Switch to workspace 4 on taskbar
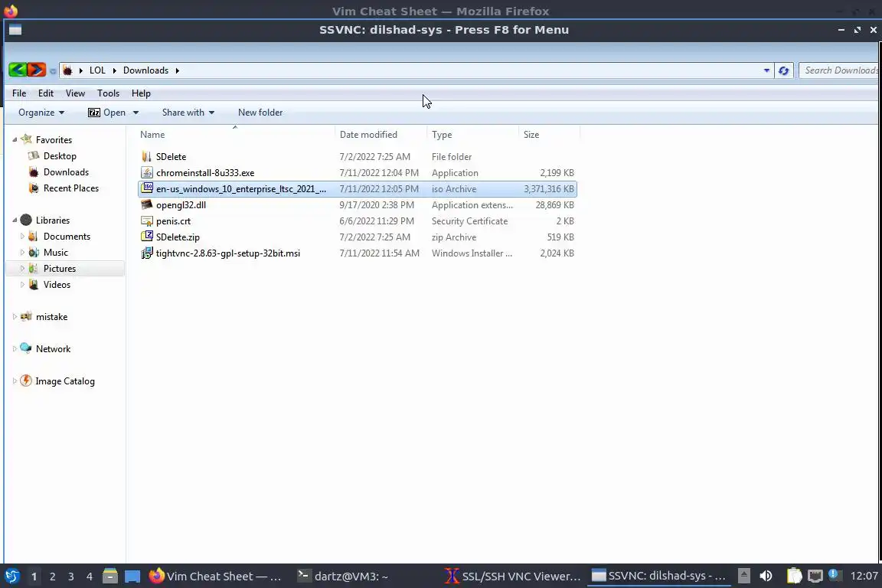Screen dimensions: 882x588 point(90,577)
